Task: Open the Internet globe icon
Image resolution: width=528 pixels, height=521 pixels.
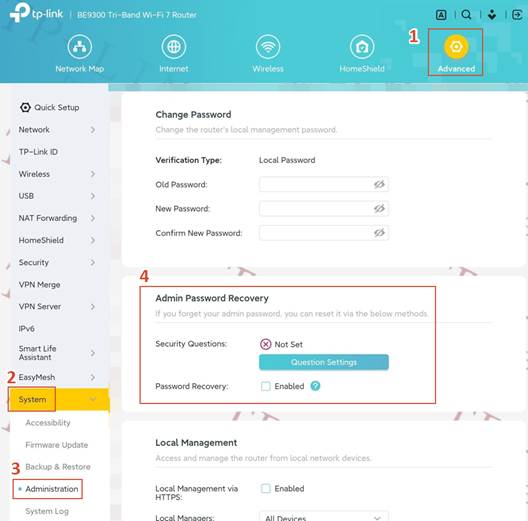Action: (x=174, y=47)
